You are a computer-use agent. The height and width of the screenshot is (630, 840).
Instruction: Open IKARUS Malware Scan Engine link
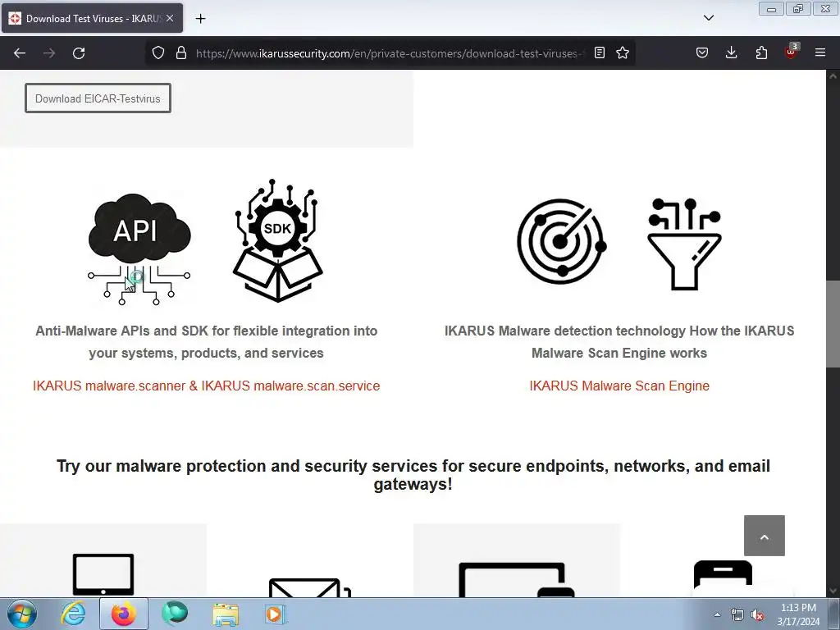click(x=619, y=386)
